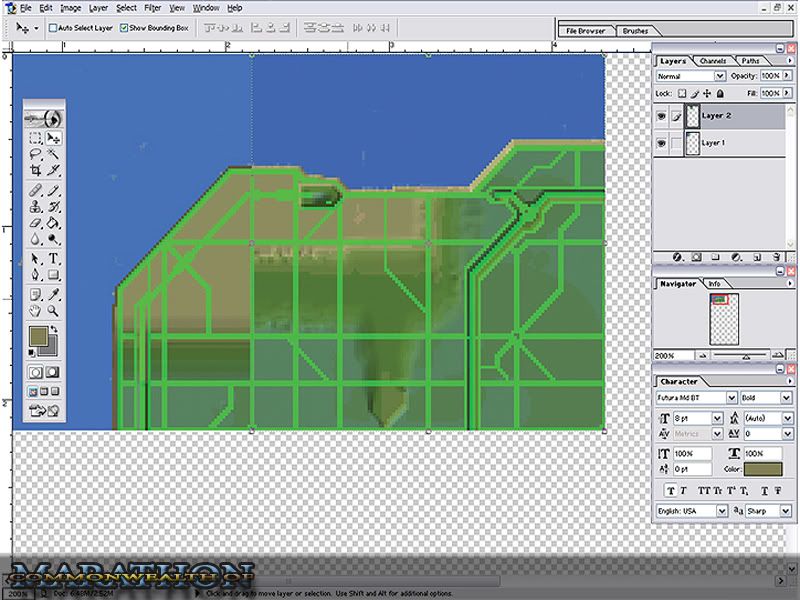Open the Sharp anti-aliasing dropdown
This screenshot has width=800, height=600.
786,511
